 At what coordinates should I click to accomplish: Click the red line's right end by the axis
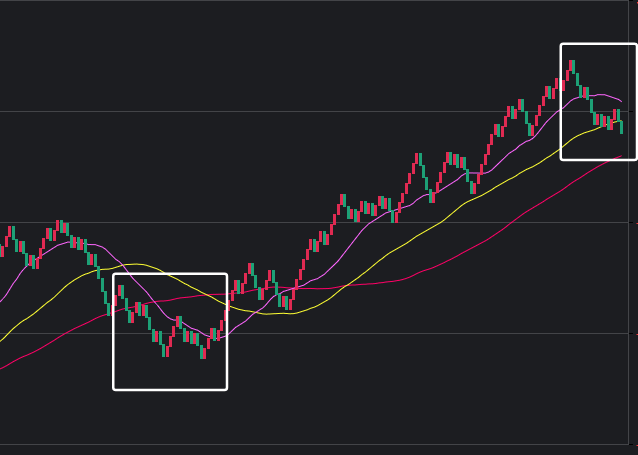point(622,157)
